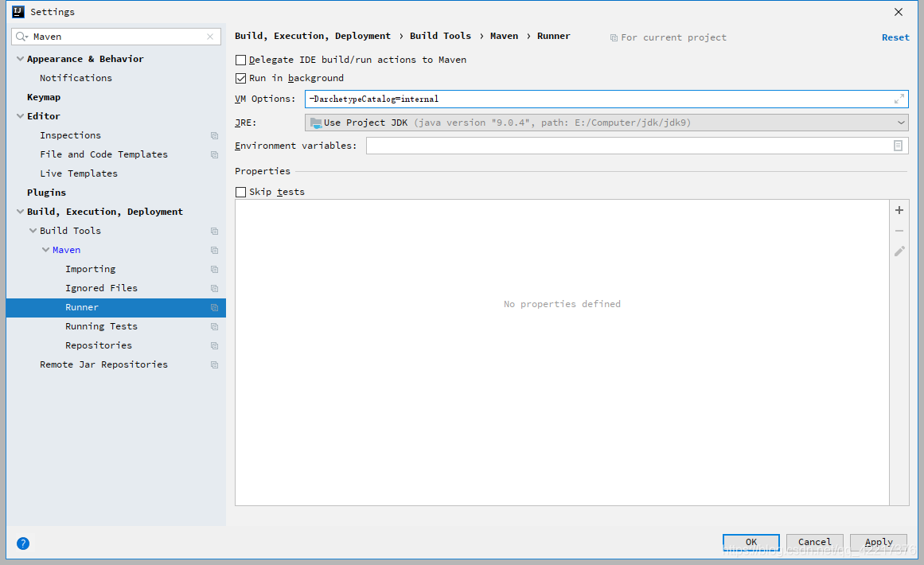The height and width of the screenshot is (565, 924).
Task: Click project-level icon beside Remote Jar Repositories
Action: (215, 364)
